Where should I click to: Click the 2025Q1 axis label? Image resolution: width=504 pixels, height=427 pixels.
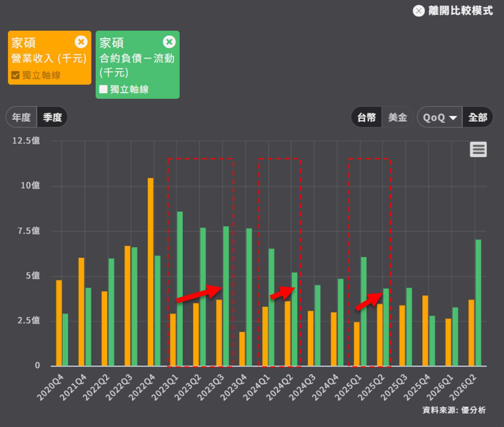point(348,388)
